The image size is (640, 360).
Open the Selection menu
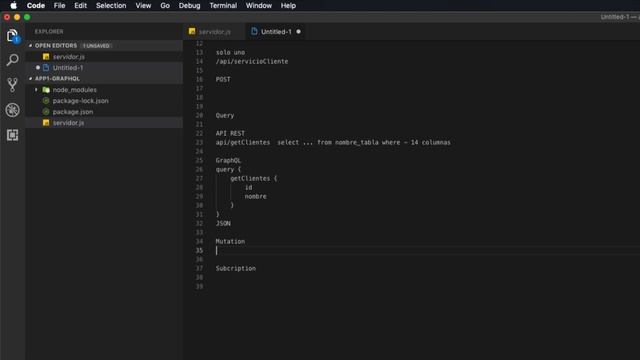tap(111, 5)
